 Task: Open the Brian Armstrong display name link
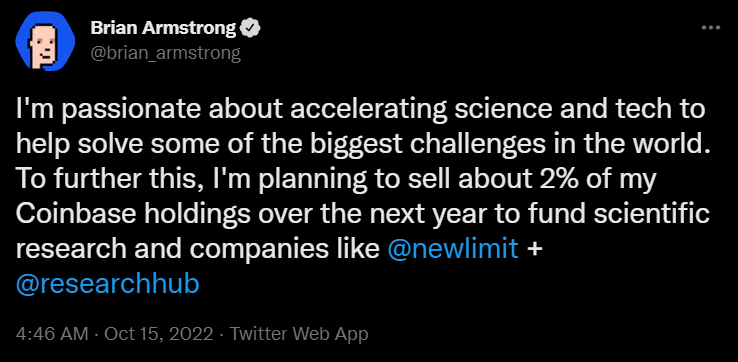pos(163,30)
